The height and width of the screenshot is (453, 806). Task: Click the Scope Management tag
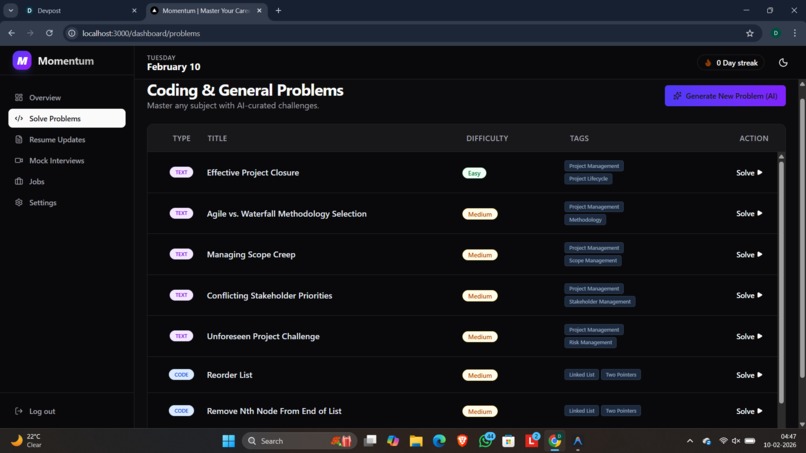(x=593, y=261)
